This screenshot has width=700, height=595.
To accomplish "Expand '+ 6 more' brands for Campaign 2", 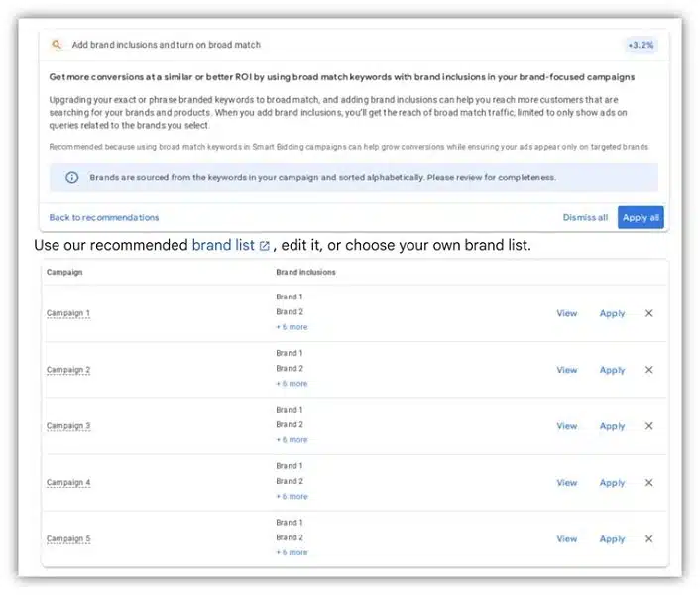I will [x=292, y=384].
